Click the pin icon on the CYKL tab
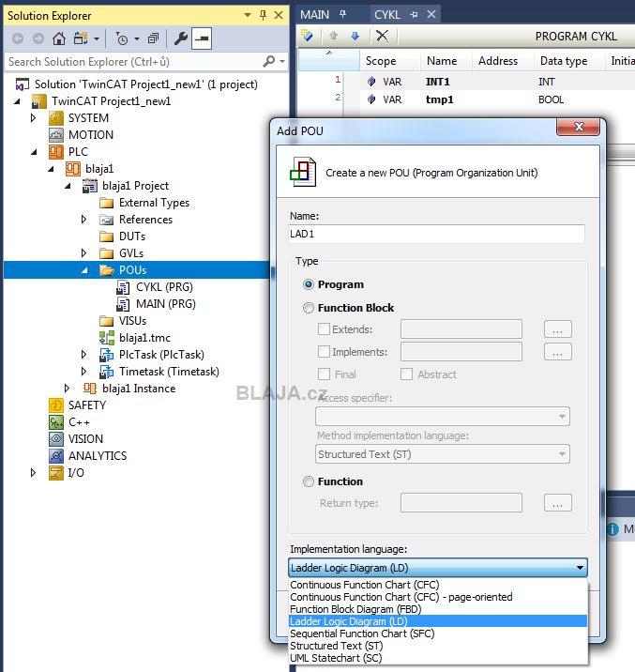635x672 pixels. 414,15
